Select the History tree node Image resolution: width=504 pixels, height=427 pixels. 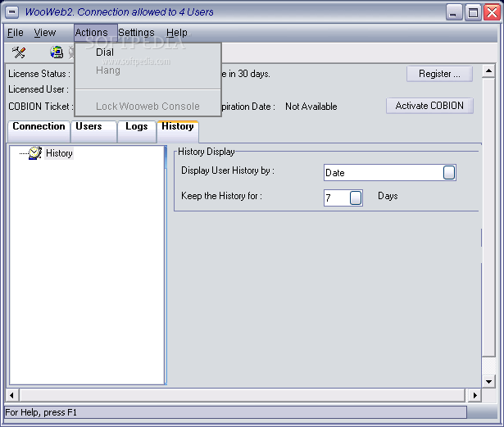point(59,153)
